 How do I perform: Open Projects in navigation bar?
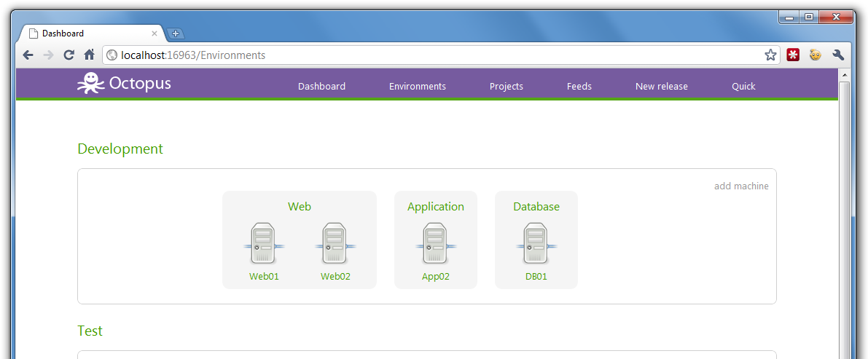click(x=506, y=87)
